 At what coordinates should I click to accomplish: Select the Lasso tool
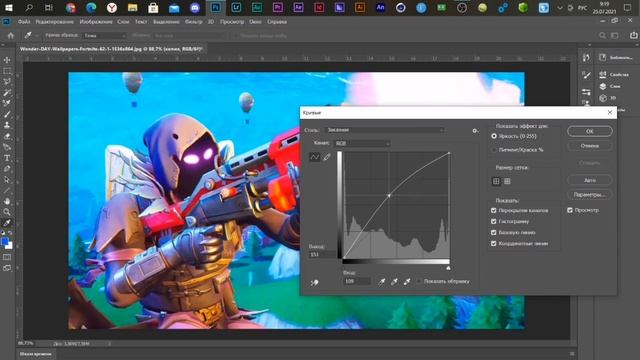click(7, 82)
